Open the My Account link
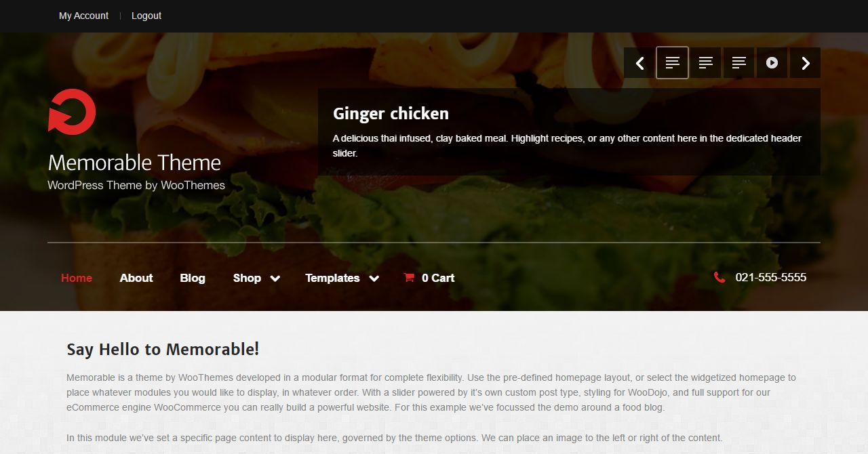The image size is (868, 454). [x=83, y=16]
